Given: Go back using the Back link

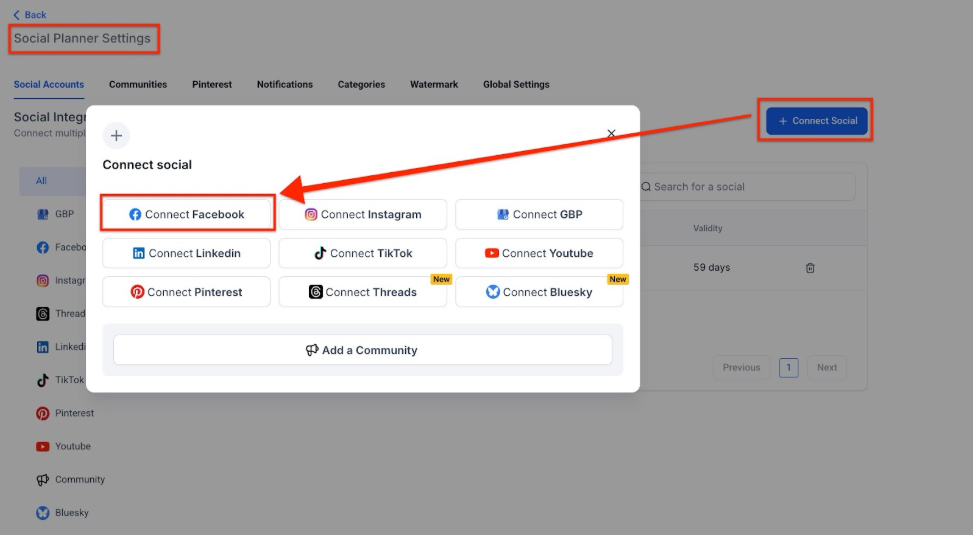Looking at the screenshot, I should click(x=29, y=15).
